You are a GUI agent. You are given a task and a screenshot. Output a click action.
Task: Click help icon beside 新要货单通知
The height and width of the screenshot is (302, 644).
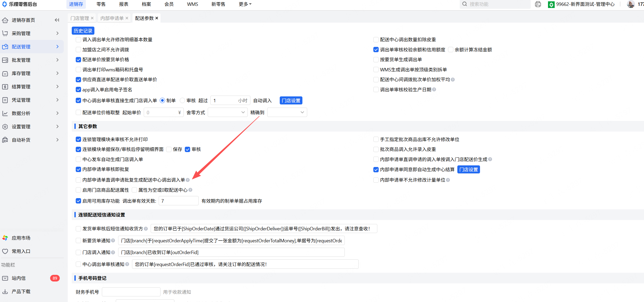pos(113,240)
